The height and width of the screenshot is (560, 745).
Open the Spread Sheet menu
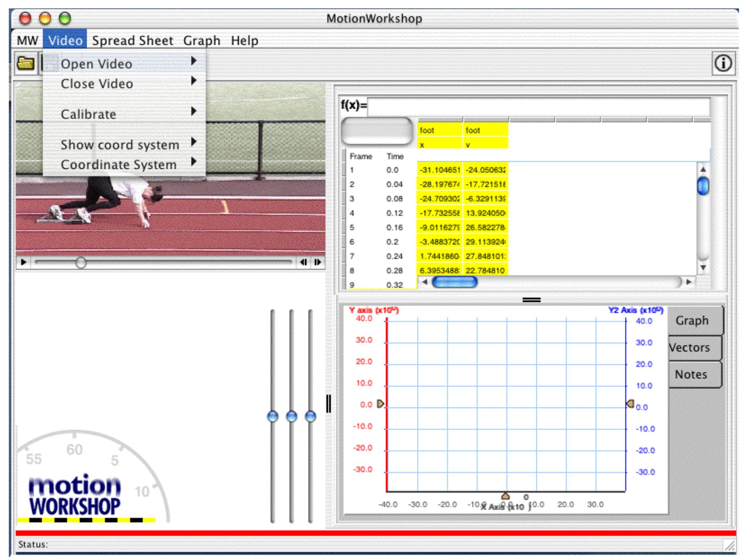133,41
